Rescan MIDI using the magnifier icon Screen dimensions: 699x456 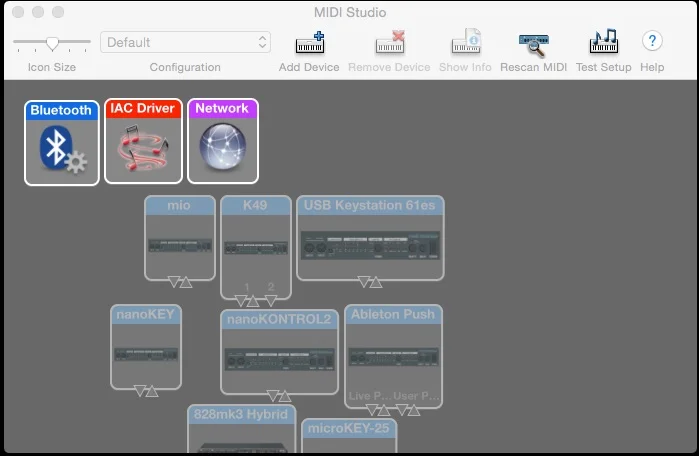(x=534, y=45)
